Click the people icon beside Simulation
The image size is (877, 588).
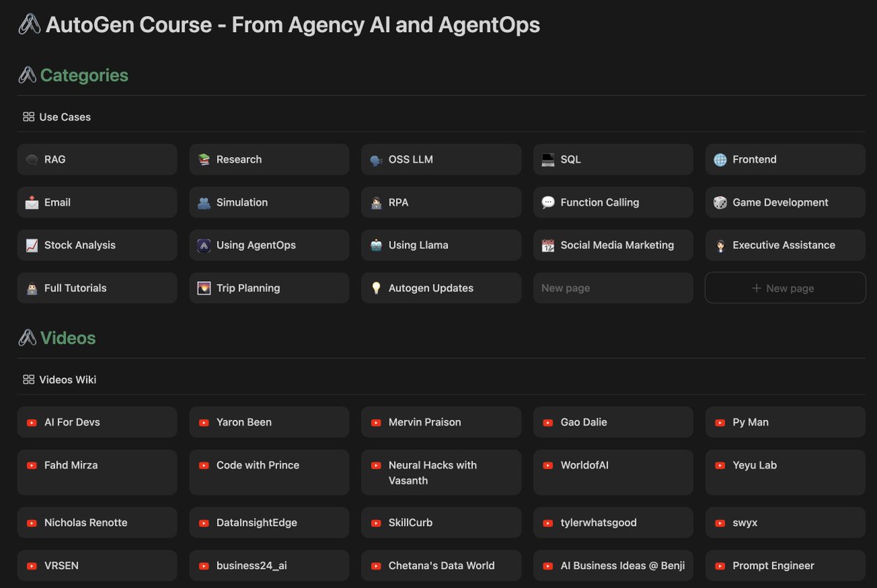(x=204, y=203)
